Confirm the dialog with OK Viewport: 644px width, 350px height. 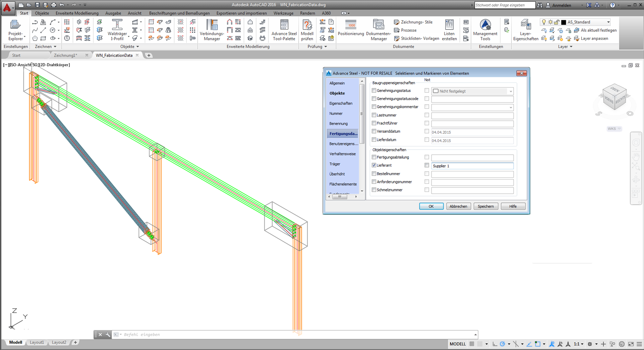pos(431,207)
